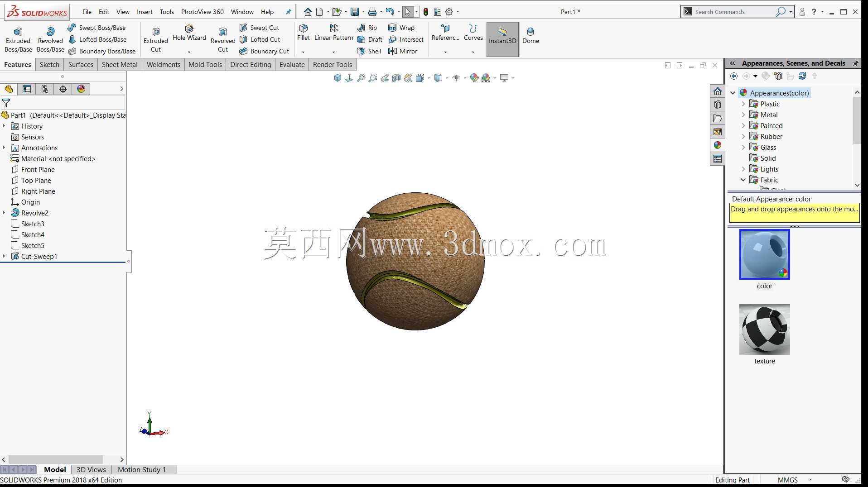
Task: Expand the Revolve2 feature
Action: [x=4, y=213]
